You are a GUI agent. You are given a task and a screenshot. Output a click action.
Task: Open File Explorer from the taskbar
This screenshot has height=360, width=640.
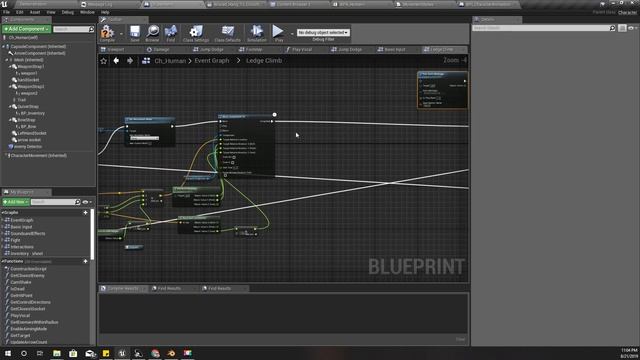[x=57, y=353]
